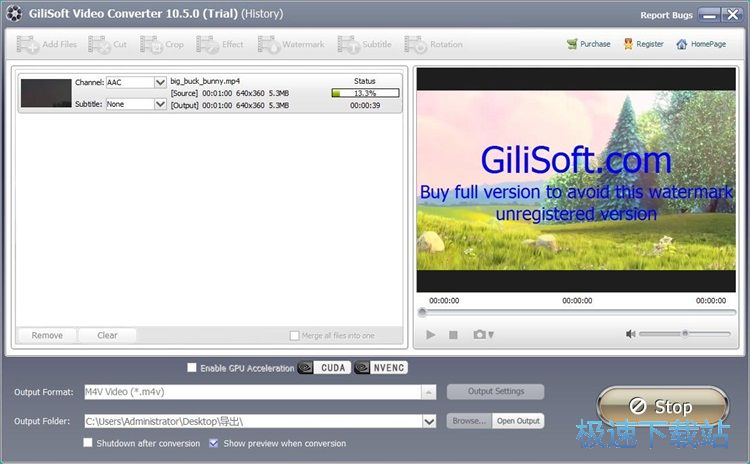This screenshot has height=464, width=750.
Task: Click the Open Output button
Action: point(518,421)
